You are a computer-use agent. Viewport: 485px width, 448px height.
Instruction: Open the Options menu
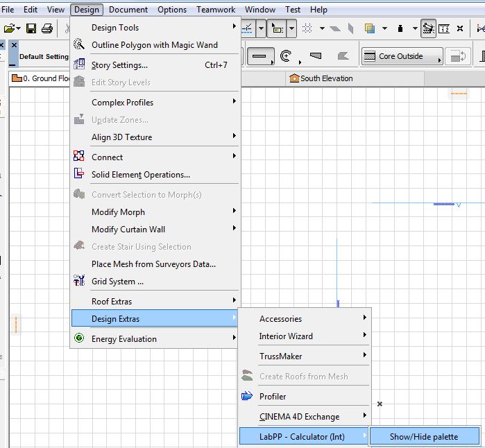pos(172,10)
